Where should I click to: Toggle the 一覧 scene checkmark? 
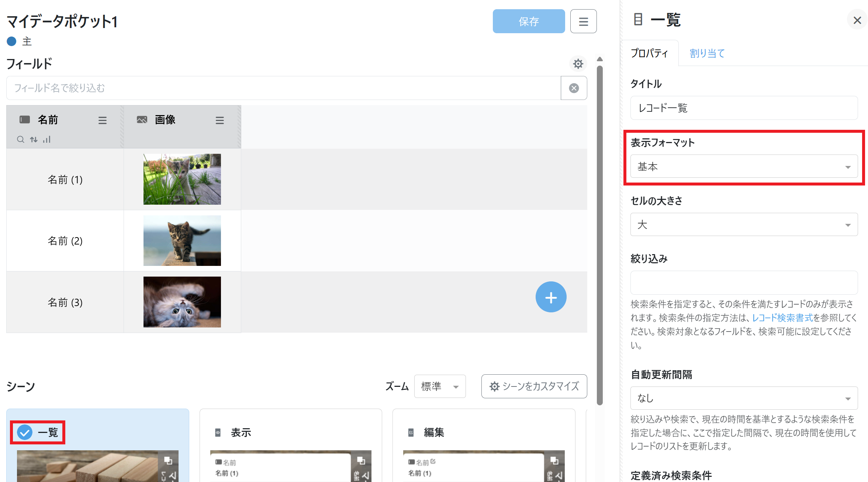(x=25, y=432)
